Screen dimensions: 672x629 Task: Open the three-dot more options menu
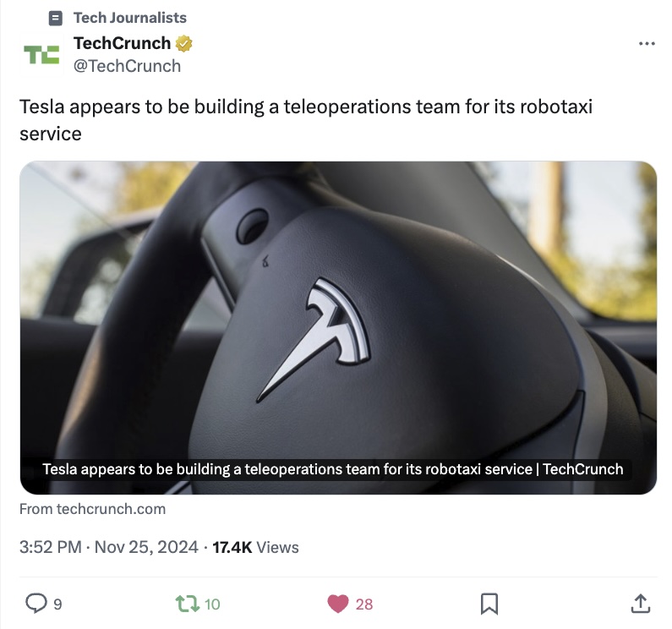(x=647, y=43)
